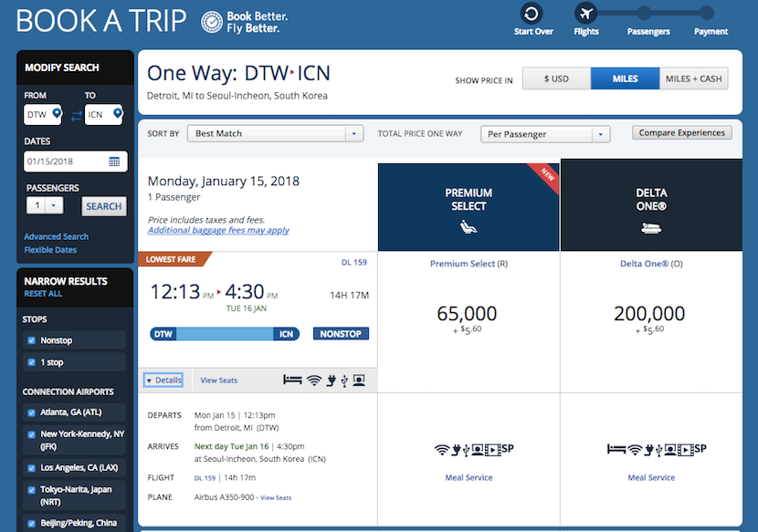Swap the From and To airports arrows
Screen dimensions: 758x532
pyautogui.click(x=76, y=115)
